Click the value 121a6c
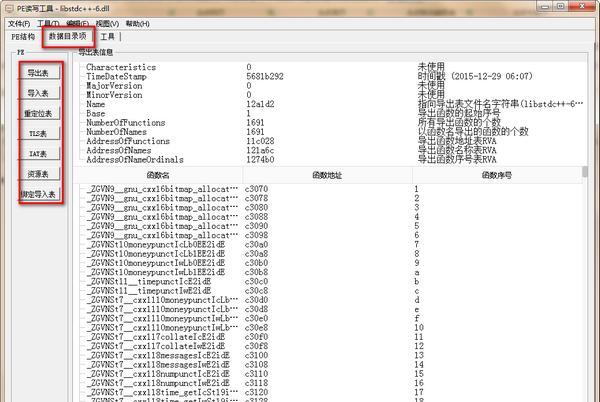600x402 pixels. [x=260, y=150]
